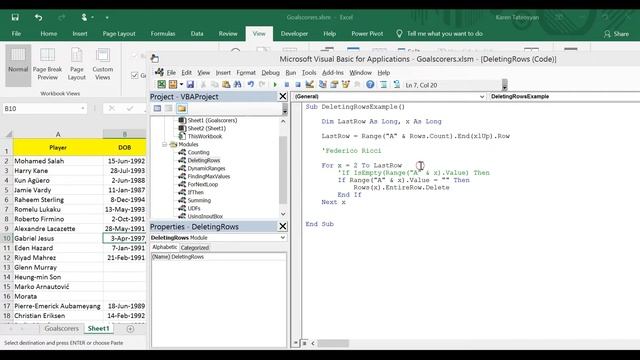Switch to the Developer ribbon tab
The width and height of the screenshot is (640, 360).
pos(294,33)
